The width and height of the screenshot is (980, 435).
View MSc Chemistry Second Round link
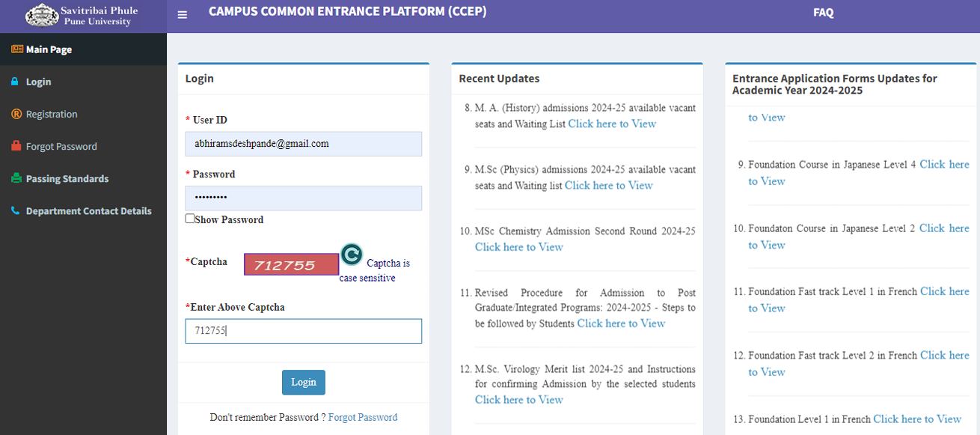(519, 247)
